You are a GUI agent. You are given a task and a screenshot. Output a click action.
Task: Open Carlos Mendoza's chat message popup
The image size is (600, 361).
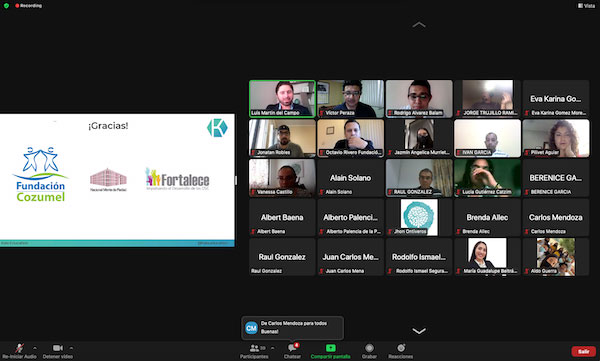293,328
